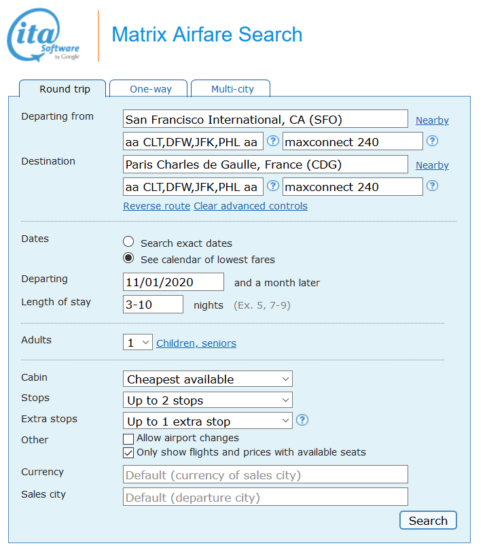Uncheck Only show flights with available seats
Screen dimensions: 487x550
[x=128, y=453]
